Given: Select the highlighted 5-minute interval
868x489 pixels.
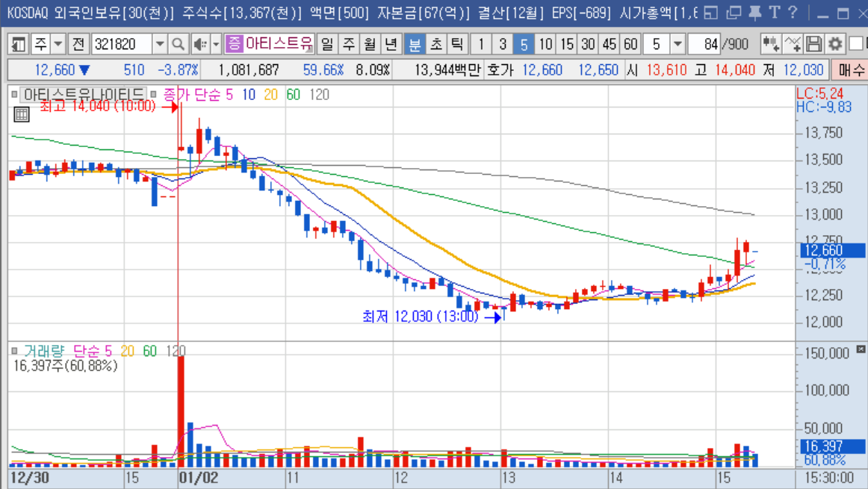Looking at the screenshot, I should coord(524,44).
